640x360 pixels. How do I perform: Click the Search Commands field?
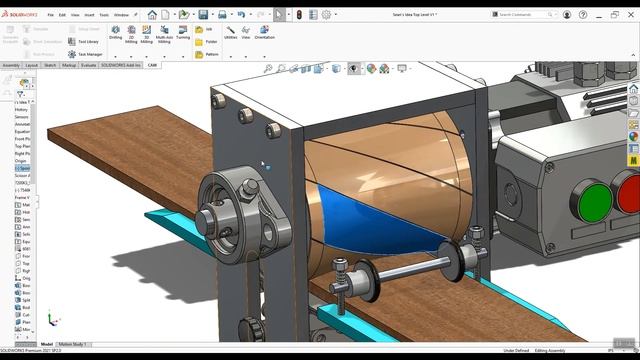[x=524, y=15]
